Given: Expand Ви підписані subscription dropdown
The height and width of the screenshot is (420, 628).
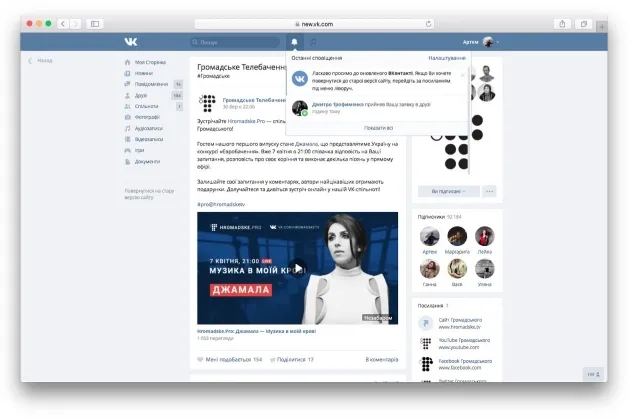Looking at the screenshot, I should point(449,191).
